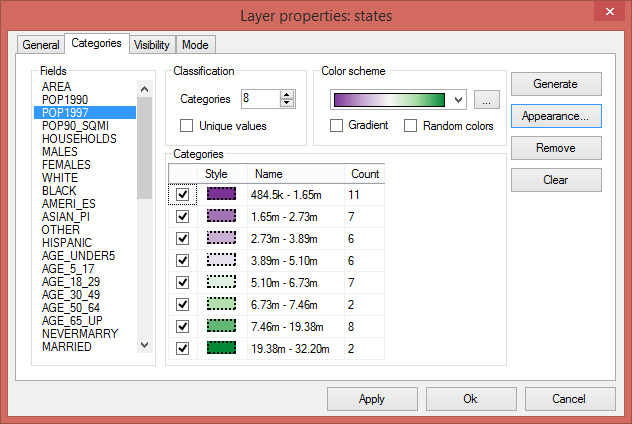Click the 2.73m - 3.89m style swatch
Screen dimensions: 632x424
[x=221, y=237]
